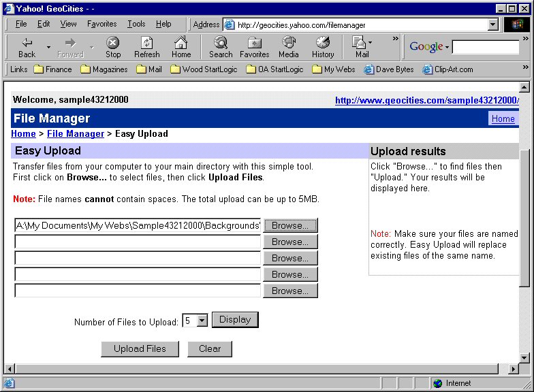Open the Favorites menu

tap(102, 24)
